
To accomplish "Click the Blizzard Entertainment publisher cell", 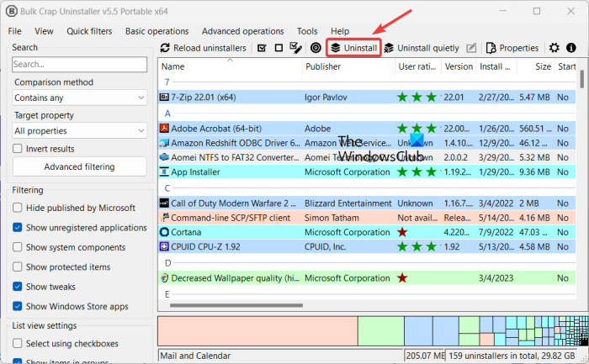I will [x=348, y=203].
